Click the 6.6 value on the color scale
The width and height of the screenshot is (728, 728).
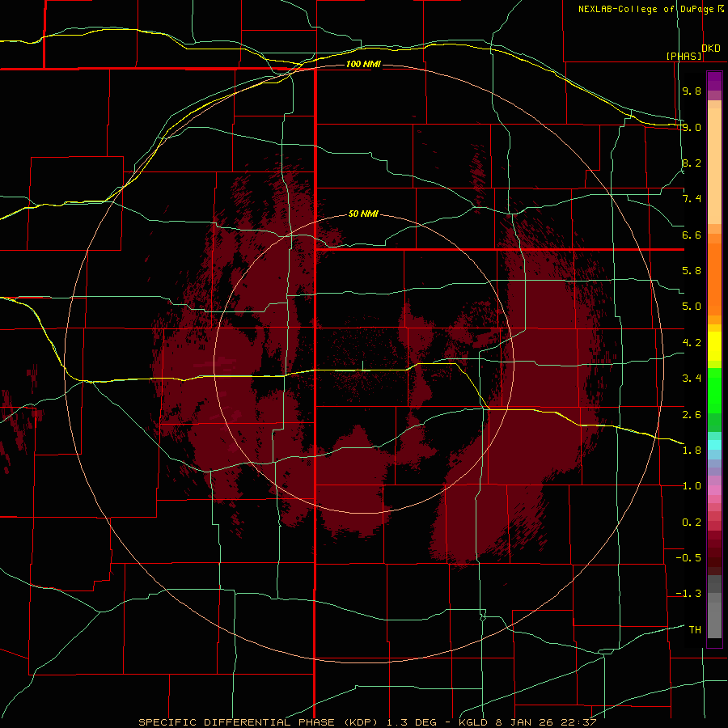[x=692, y=235]
